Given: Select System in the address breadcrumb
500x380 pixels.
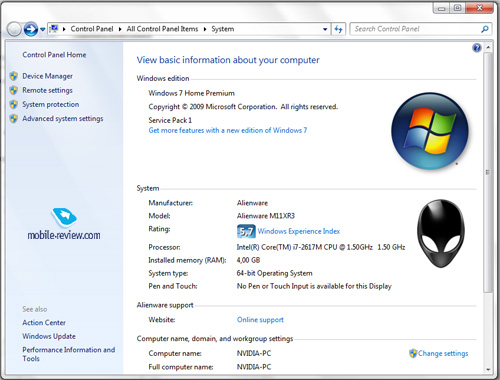Looking at the screenshot, I should pyautogui.click(x=223, y=29).
